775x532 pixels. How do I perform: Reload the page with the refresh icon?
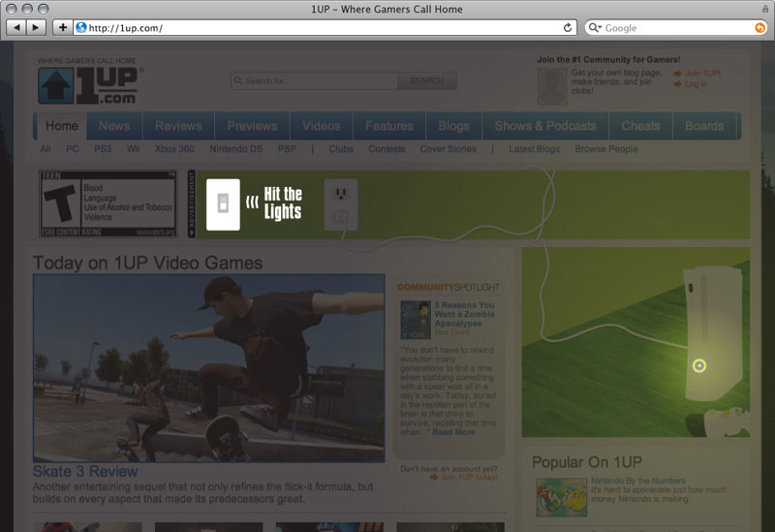[568, 28]
